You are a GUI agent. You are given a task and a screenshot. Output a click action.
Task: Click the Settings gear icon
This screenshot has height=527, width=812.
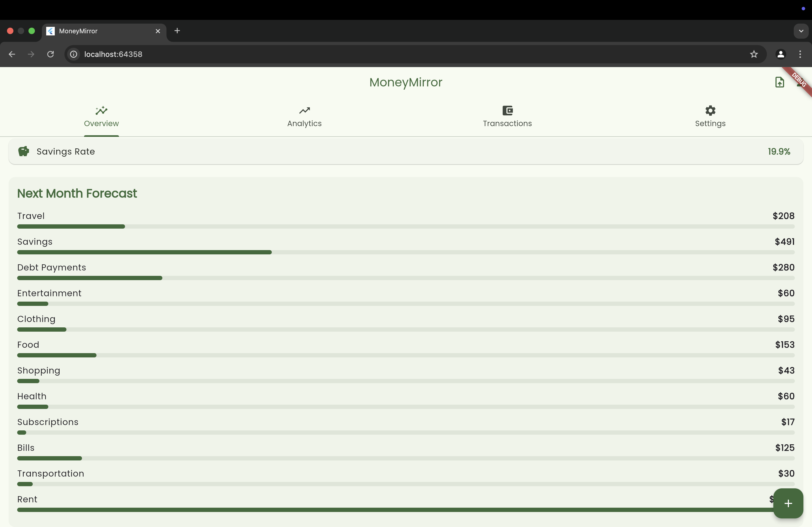click(710, 111)
